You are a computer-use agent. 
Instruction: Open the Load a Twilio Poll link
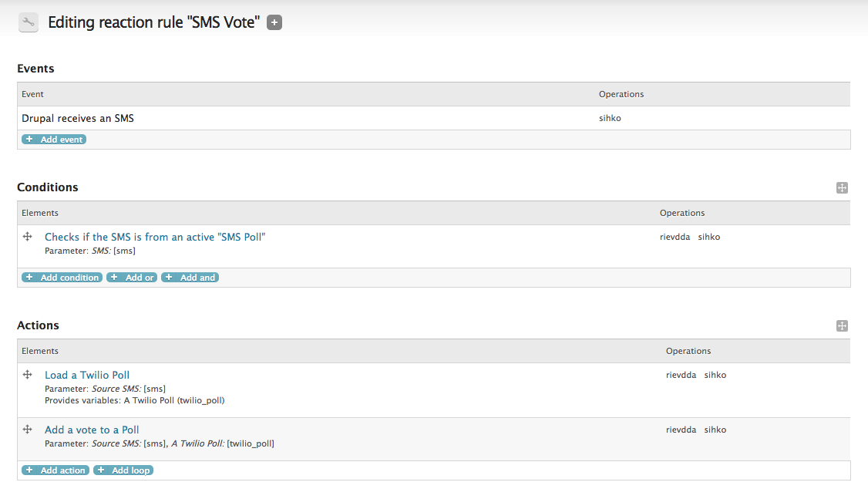pyautogui.click(x=87, y=375)
